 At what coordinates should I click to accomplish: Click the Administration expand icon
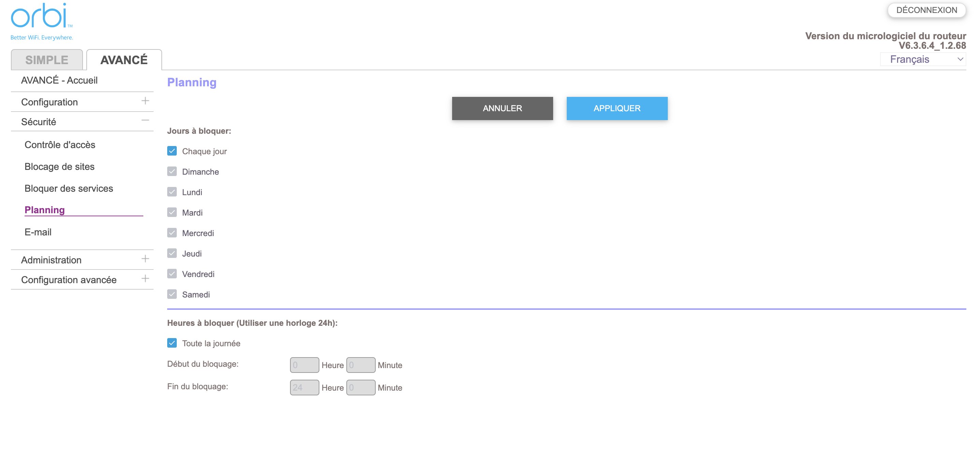(144, 259)
